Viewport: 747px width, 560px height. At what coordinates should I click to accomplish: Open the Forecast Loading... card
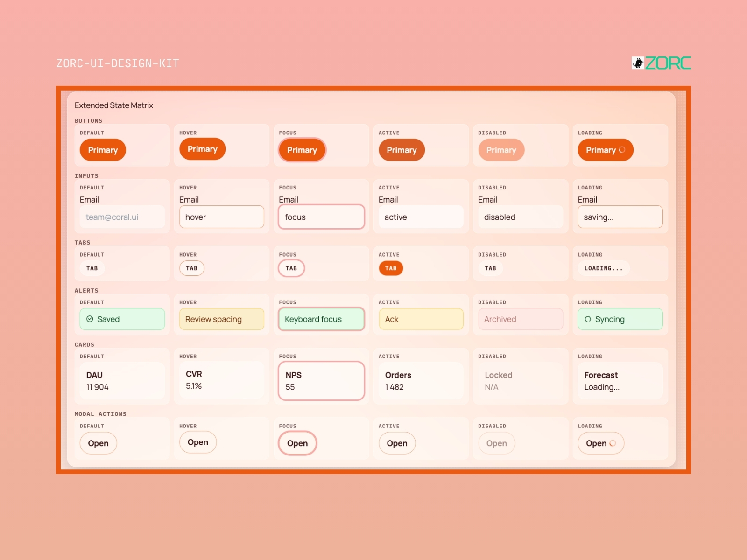620,381
